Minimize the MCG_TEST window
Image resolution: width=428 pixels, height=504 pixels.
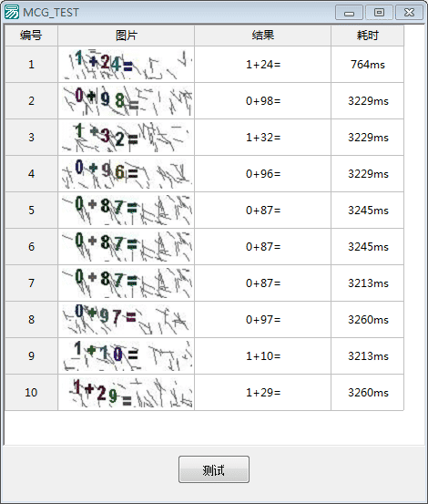coord(349,12)
